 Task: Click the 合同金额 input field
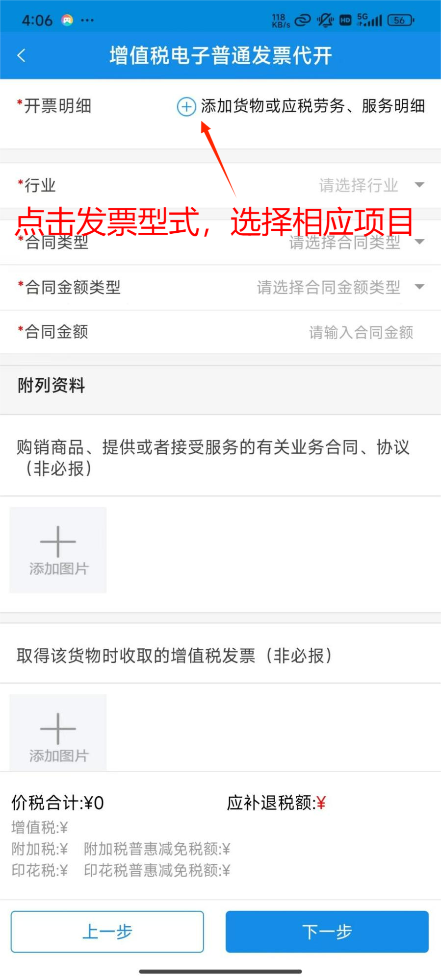(220, 332)
